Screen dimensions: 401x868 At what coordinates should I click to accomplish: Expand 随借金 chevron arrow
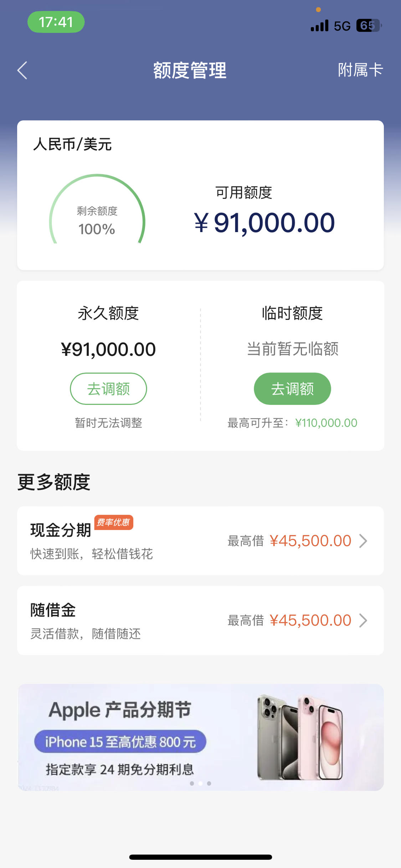(363, 620)
